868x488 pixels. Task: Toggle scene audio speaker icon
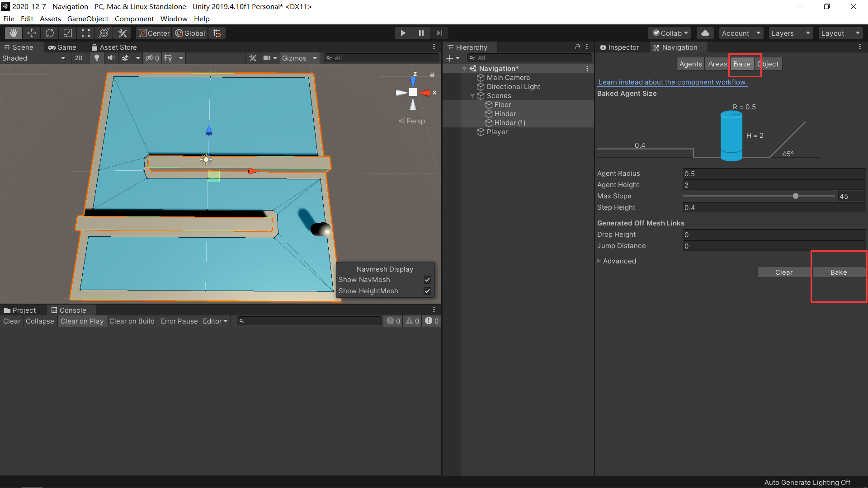111,58
